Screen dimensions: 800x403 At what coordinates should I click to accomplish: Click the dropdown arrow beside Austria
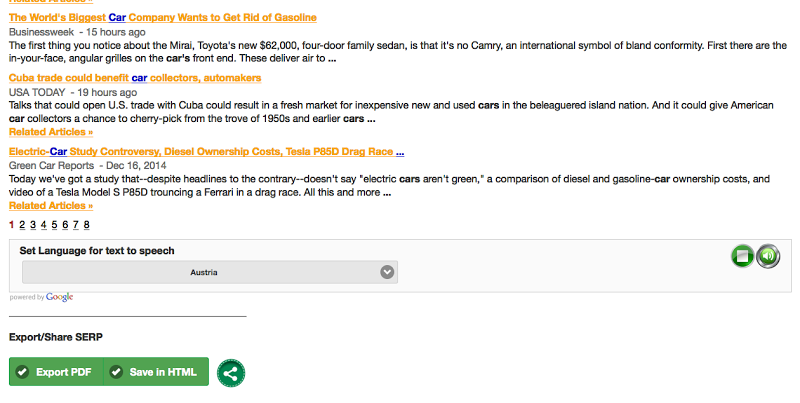pyautogui.click(x=387, y=272)
